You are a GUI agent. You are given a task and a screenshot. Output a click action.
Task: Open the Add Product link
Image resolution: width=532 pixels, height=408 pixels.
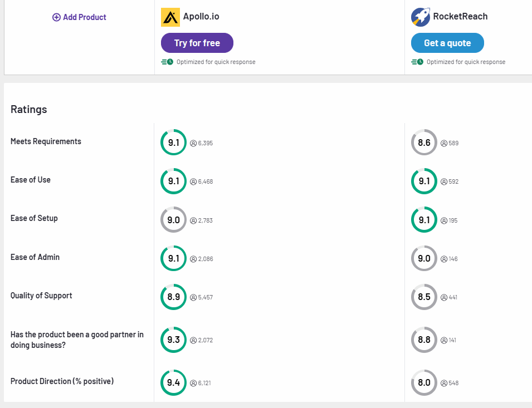coord(84,17)
